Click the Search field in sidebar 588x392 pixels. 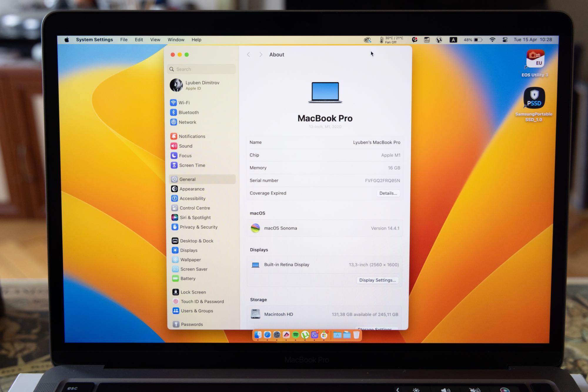(201, 69)
